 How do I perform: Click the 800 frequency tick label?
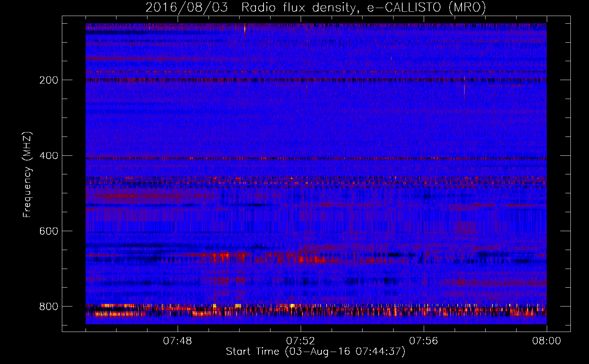pyautogui.click(x=49, y=306)
